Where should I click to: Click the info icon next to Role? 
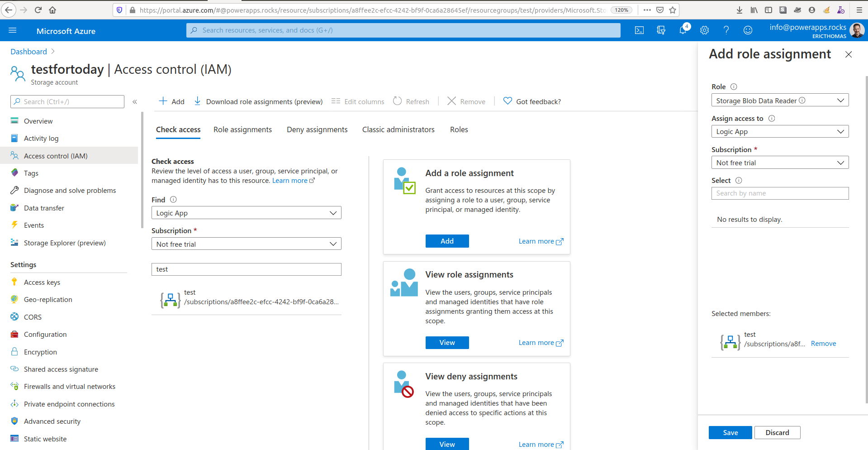coord(733,86)
